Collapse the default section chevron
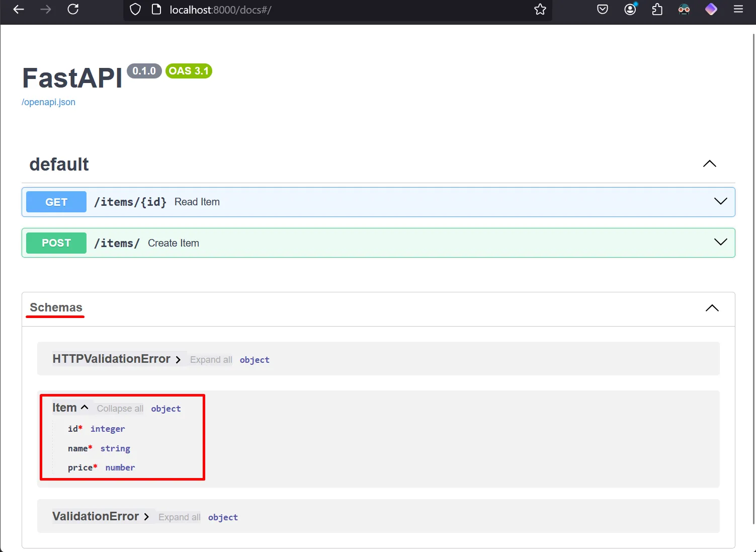 (x=709, y=164)
